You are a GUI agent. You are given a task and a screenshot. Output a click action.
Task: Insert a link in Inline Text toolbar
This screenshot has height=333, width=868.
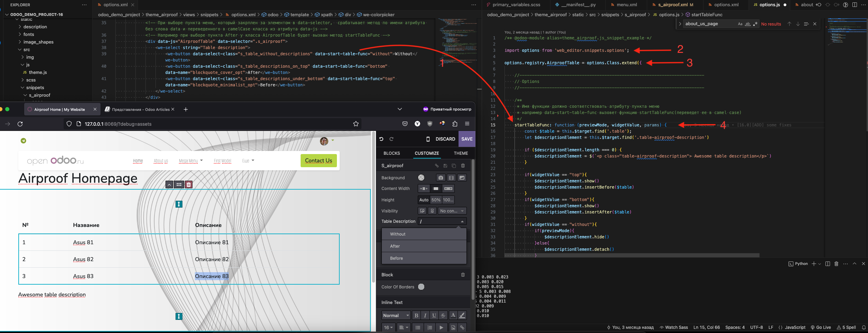(x=462, y=327)
